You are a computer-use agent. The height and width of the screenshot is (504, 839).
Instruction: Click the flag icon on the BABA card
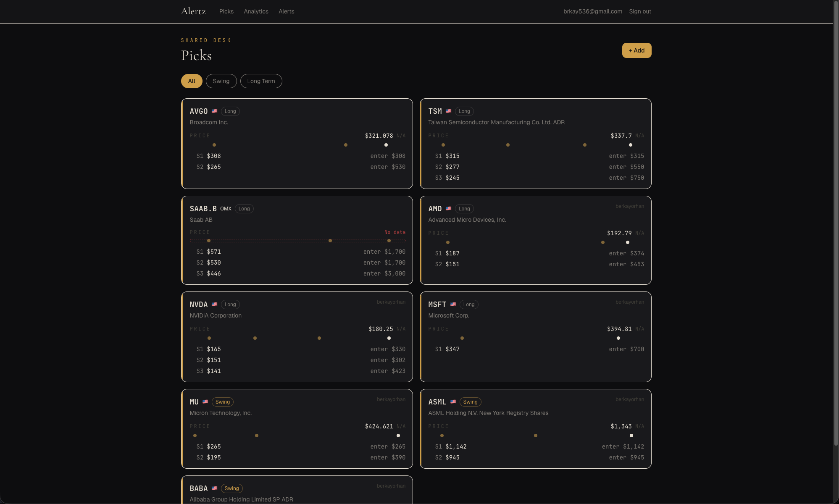[x=215, y=488]
